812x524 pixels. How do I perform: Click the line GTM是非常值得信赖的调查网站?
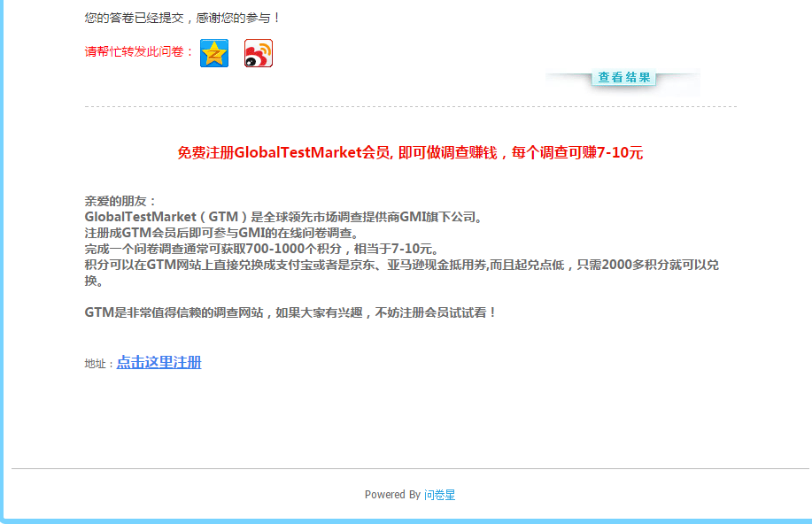[x=290, y=312]
